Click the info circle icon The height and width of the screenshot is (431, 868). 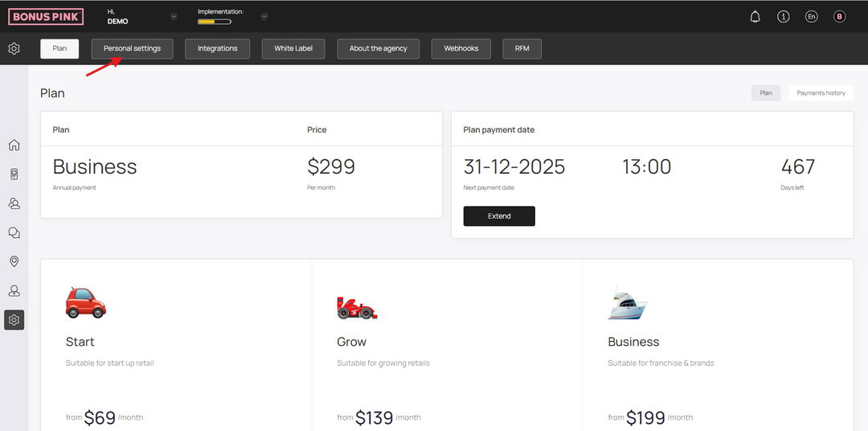[x=784, y=17]
